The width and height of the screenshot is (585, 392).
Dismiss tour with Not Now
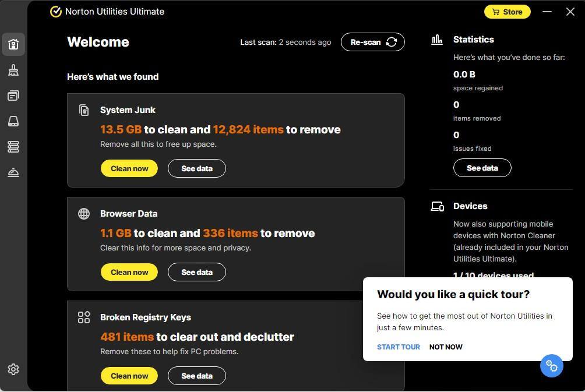pos(446,347)
